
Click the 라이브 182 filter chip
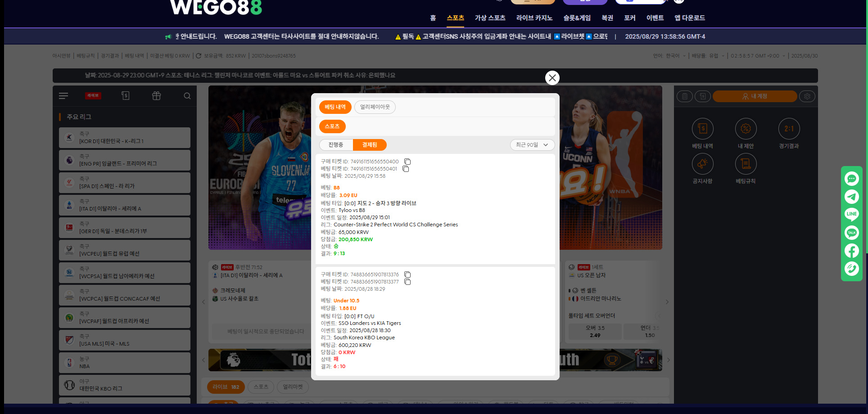pyautogui.click(x=226, y=387)
